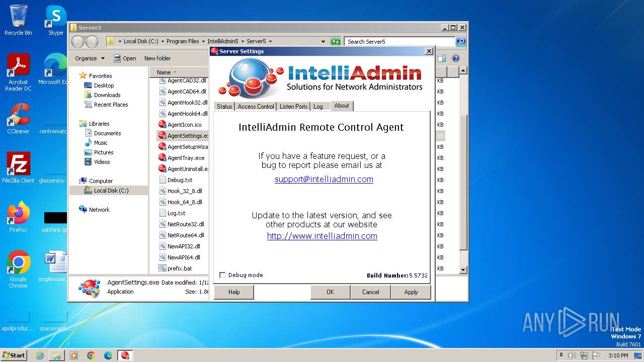Image resolution: width=644 pixels, height=362 pixels.
Task: Close the Server Settings dialog
Action: (429, 51)
